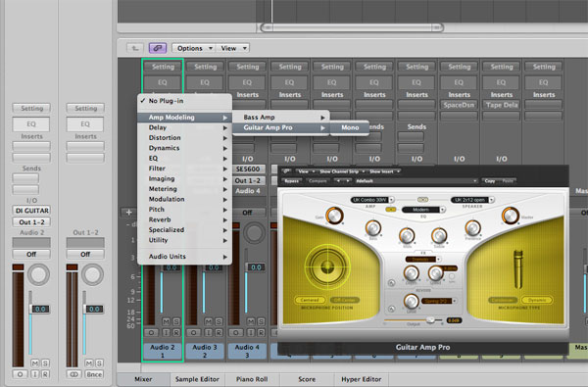Image resolution: width=588 pixels, height=387 pixels.
Task: Click the pan knob on the Audio 4 strip
Action: (255, 232)
